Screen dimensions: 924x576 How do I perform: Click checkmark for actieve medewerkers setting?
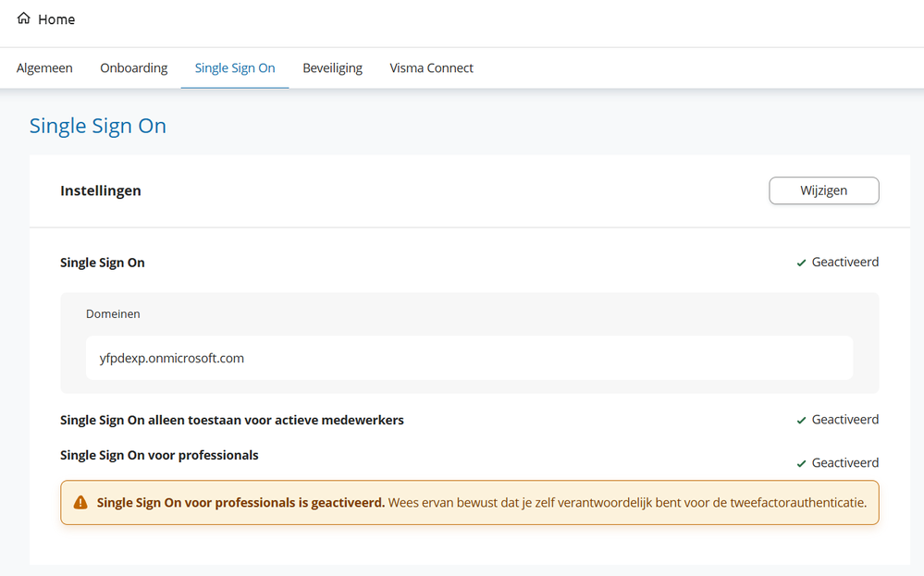click(x=801, y=421)
